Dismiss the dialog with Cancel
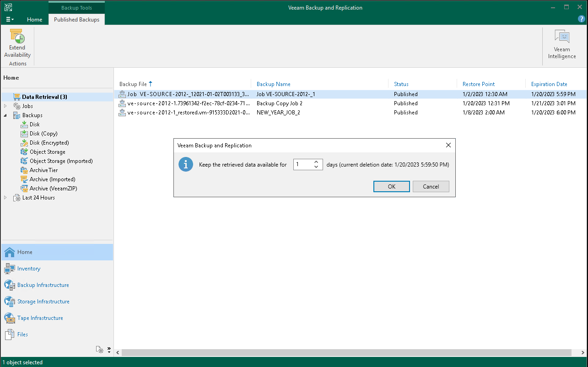The width and height of the screenshot is (588, 367). click(431, 186)
